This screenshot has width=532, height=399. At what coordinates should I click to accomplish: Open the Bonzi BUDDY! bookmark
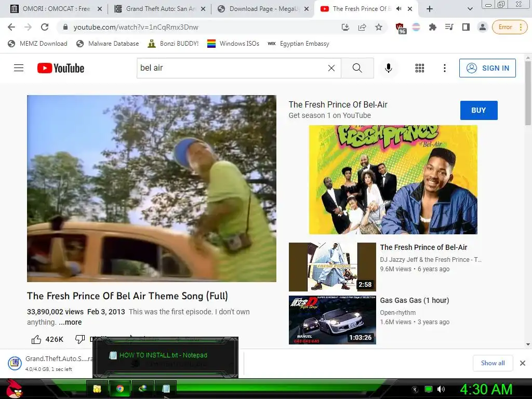click(x=173, y=44)
